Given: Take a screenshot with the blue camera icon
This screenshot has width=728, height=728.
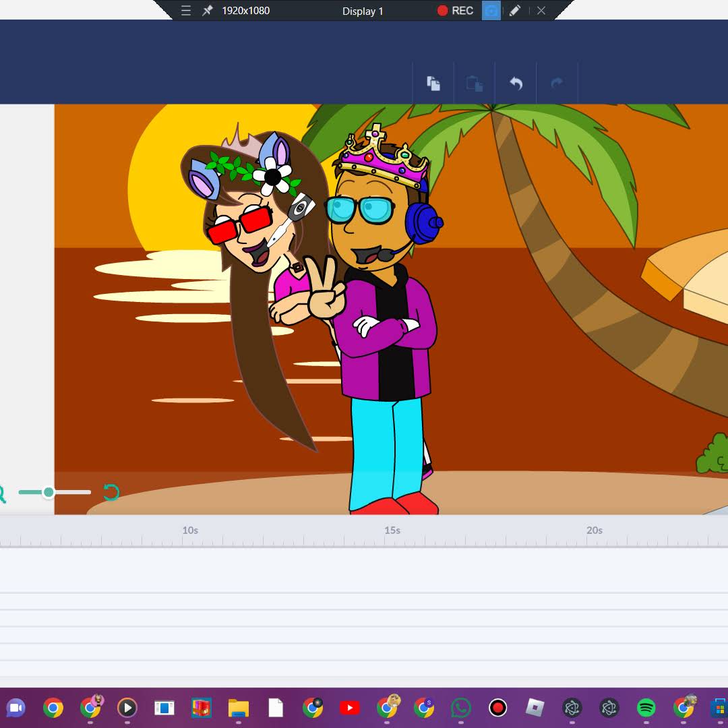Looking at the screenshot, I should [491, 11].
